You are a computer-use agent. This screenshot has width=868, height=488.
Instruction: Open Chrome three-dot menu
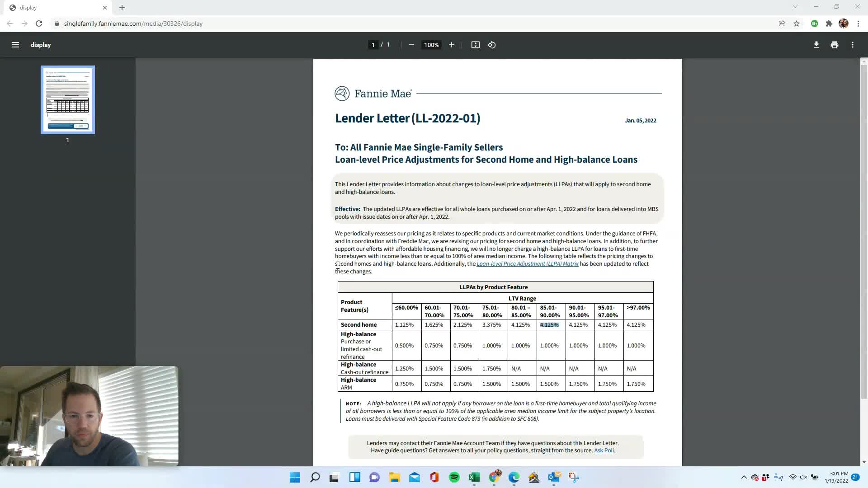858,23
